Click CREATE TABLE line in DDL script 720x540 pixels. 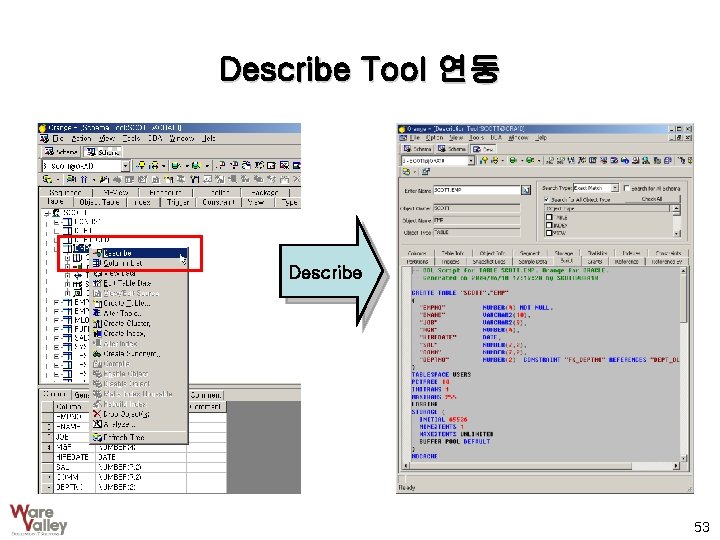[x=460, y=292]
